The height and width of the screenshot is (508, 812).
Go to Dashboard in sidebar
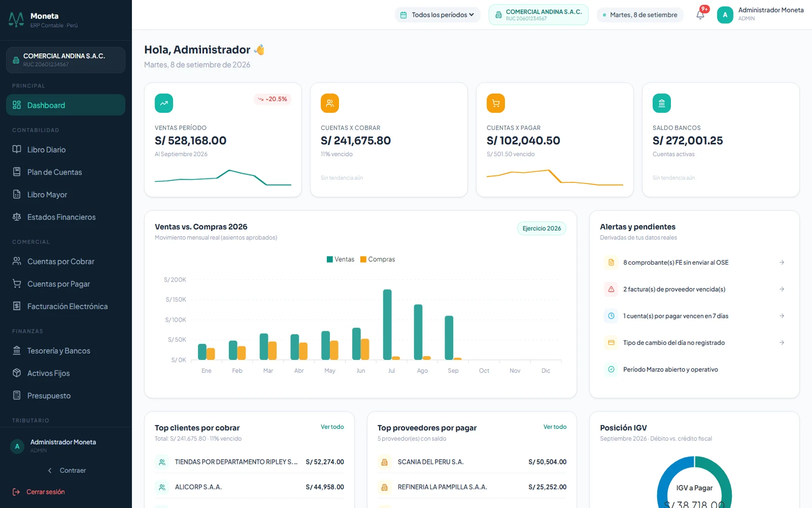pos(65,105)
